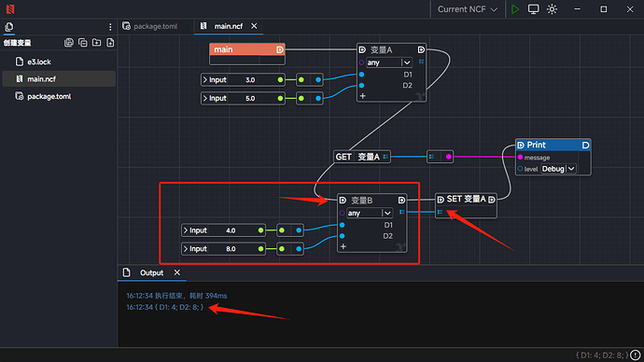The image size is (644, 362).
Task: Select e3.lock file in tree
Action: click(59, 62)
